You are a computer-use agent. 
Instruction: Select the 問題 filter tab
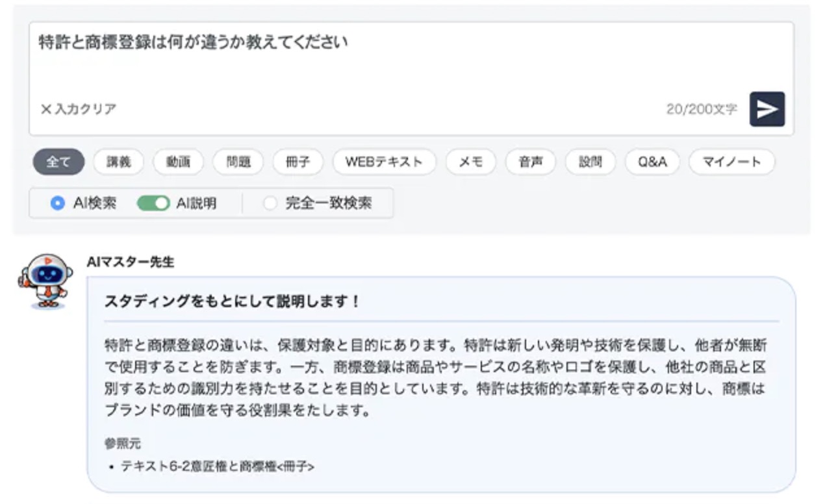[238, 162]
